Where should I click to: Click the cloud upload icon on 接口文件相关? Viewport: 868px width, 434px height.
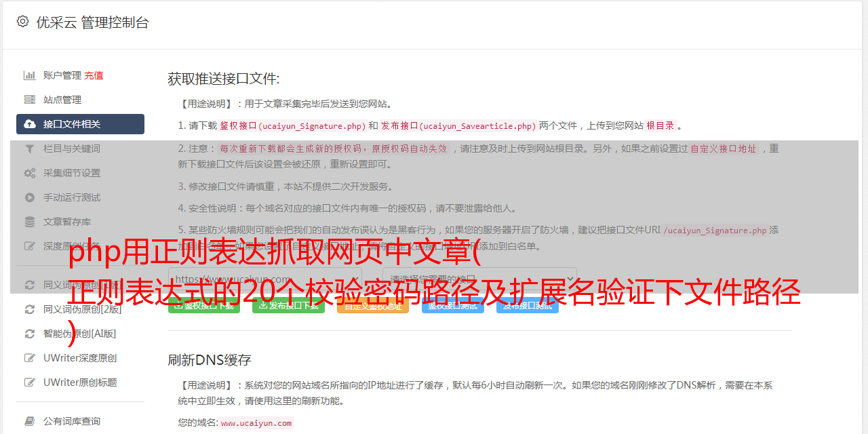pyautogui.click(x=30, y=124)
